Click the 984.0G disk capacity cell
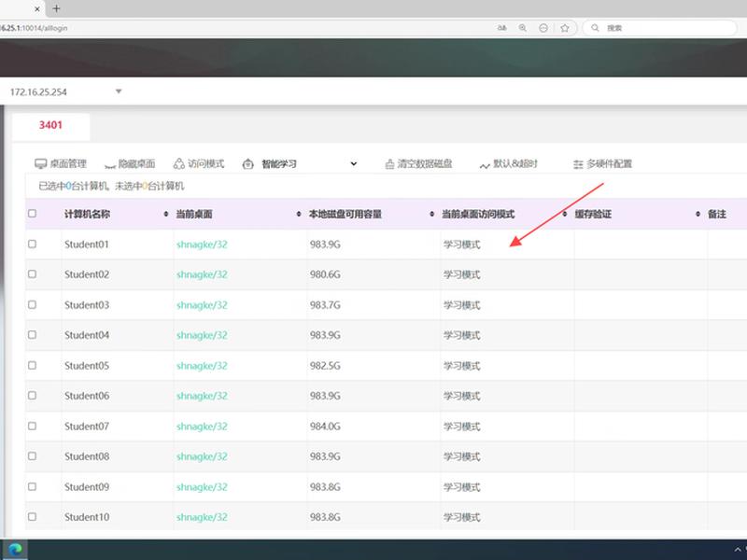Screen dimensions: 747x560 (325, 427)
